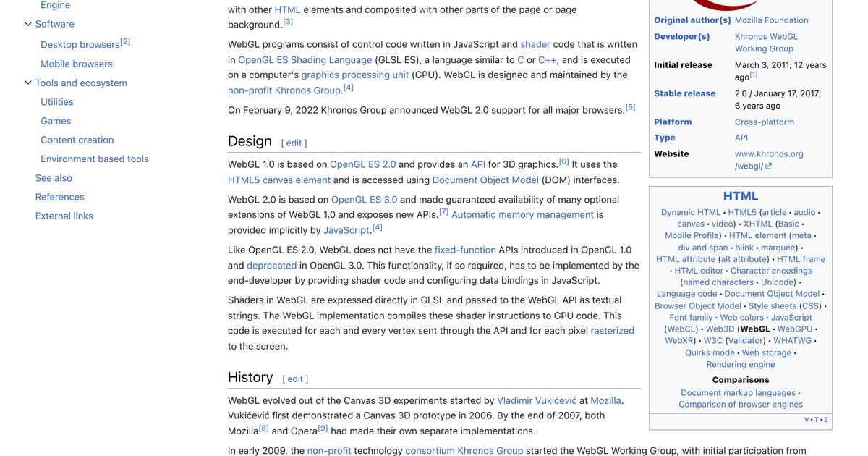Click the V navbox link for the HTML template
868x456 pixels.
806,419
